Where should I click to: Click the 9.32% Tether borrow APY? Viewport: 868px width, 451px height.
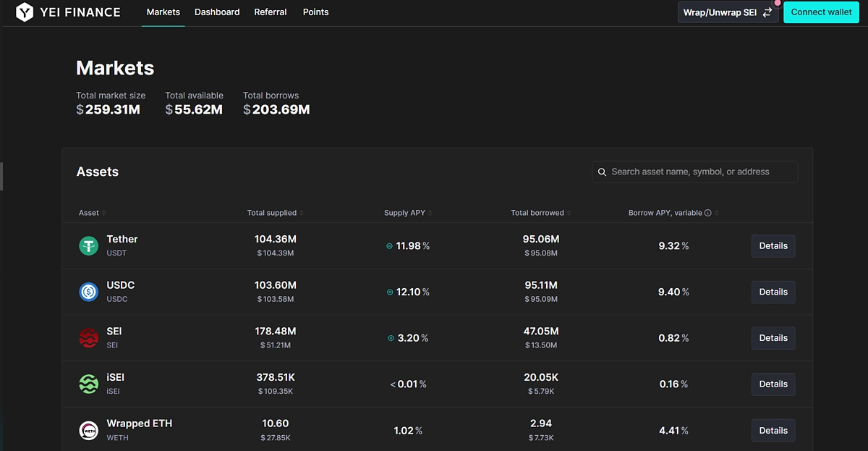pyautogui.click(x=673, y=246)
